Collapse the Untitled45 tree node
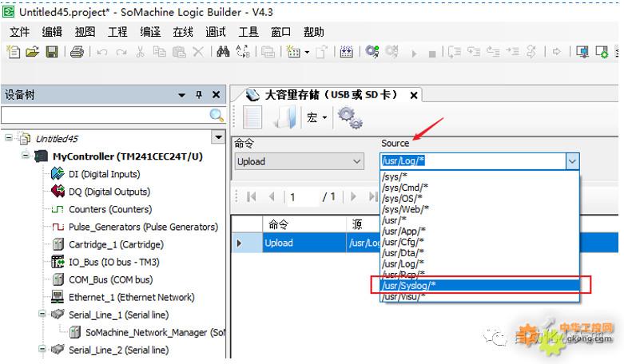 point(8,138)
